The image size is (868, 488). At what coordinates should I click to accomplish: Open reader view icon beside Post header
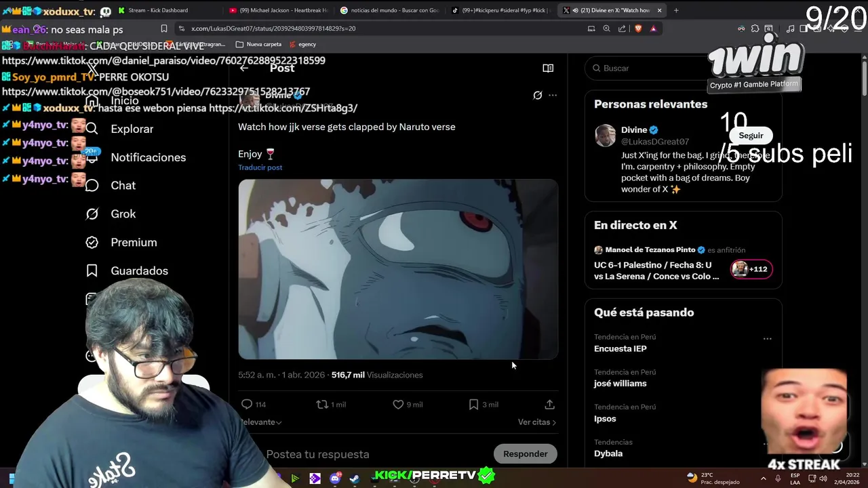tap(548, 68)
